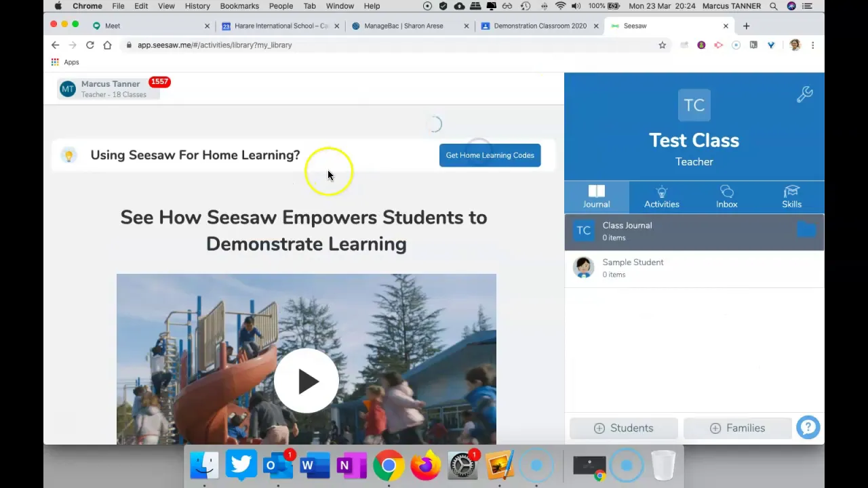This screenshot has width=868, height=488.
Task: Close the Demonstration Classroom 2020 tab
Action: [596, 26]
